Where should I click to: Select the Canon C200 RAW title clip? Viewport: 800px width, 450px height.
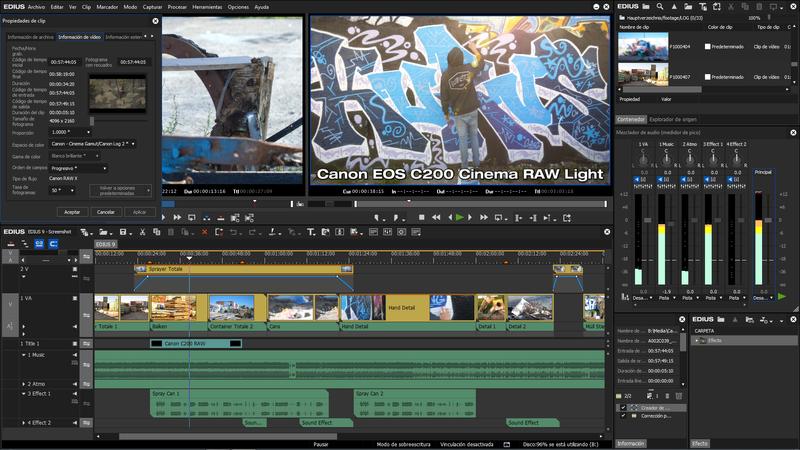point(196,343)
